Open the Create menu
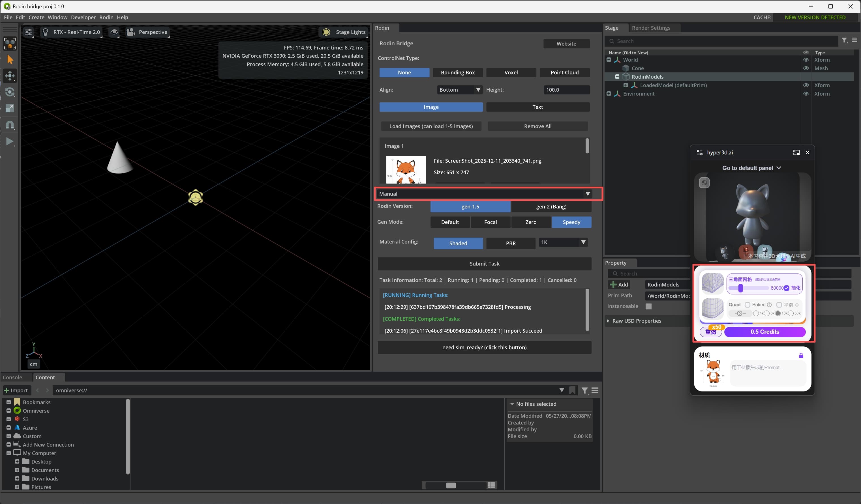Viewport: 861px width, 504px height. pyautogui.click(x=36, y=18)
